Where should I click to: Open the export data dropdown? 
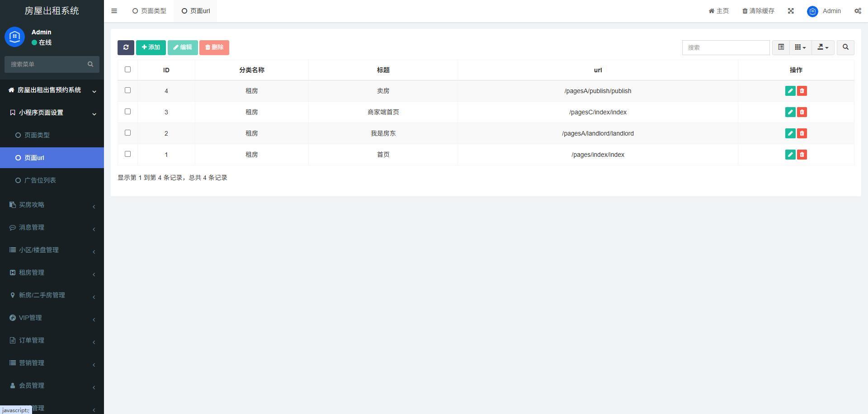[x=823, y=47]
